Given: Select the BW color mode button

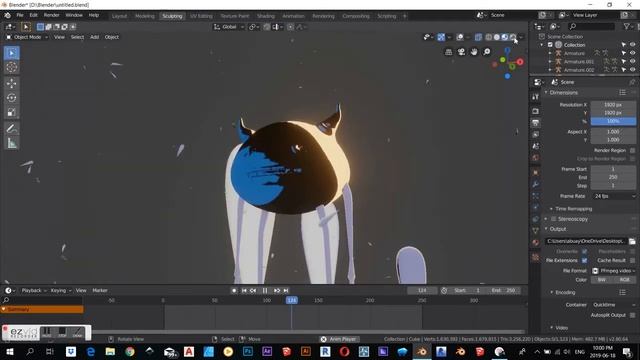Looking at the screenshot, I should pos(602,280).
